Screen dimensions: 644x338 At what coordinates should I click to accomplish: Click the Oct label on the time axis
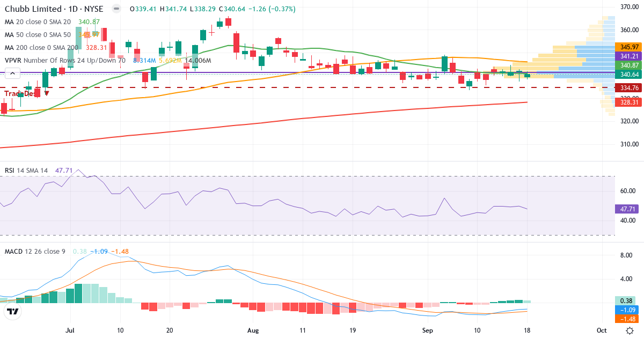coord(602,330)
